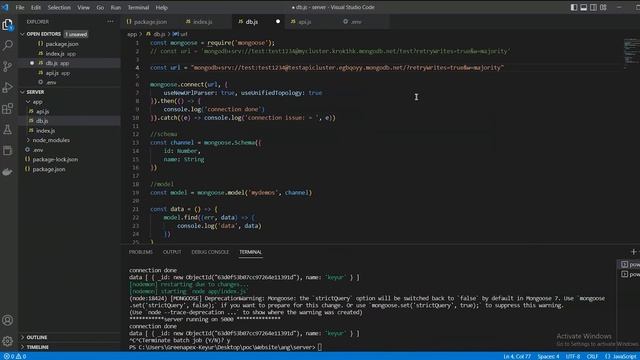
Task: Switch to package.json editor tab
Action: coord(150,22)
